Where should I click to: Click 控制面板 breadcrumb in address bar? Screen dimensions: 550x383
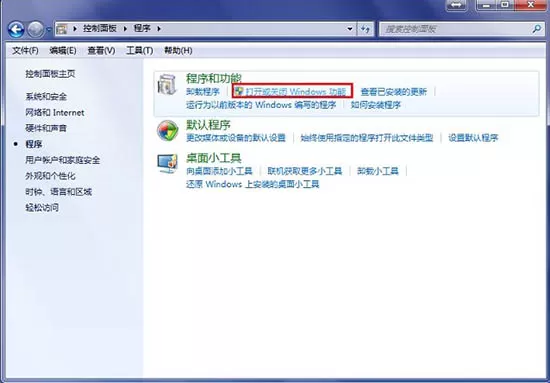[100, 28]
